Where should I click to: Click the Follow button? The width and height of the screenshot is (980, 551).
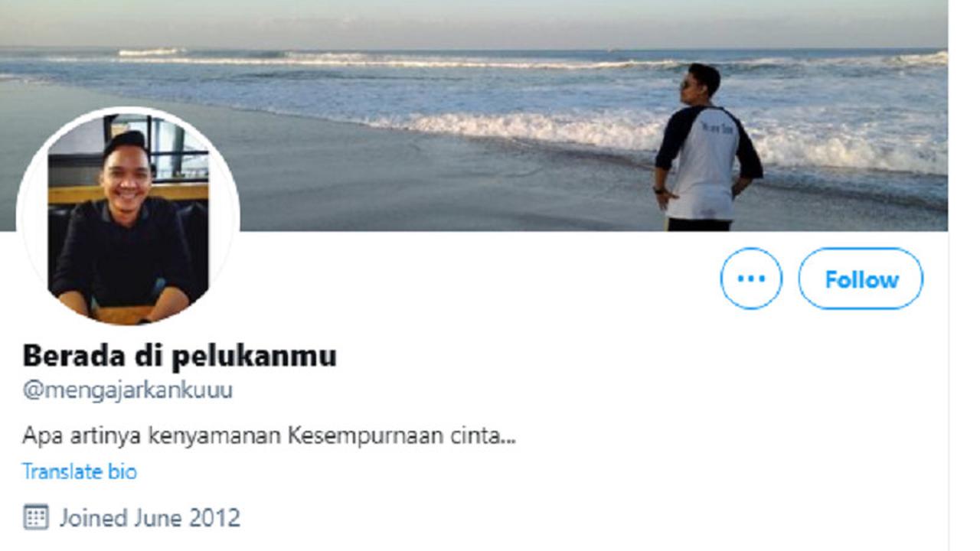861,279
